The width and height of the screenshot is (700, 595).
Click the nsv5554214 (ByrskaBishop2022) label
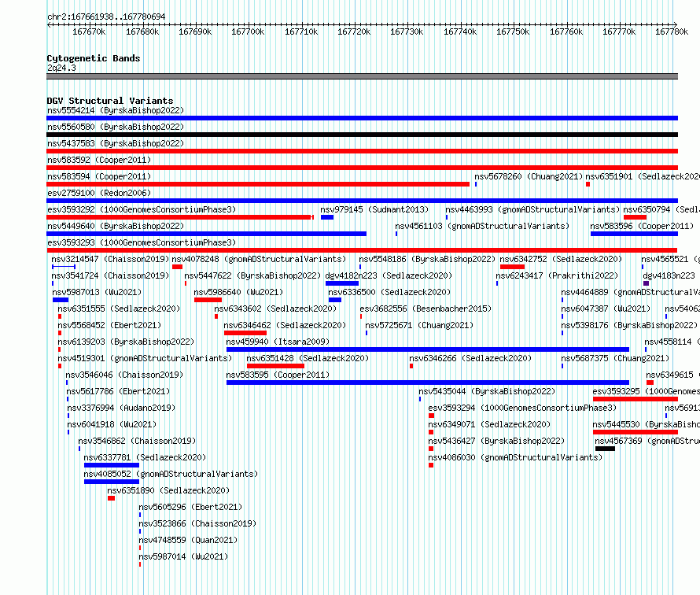(116, 110)
